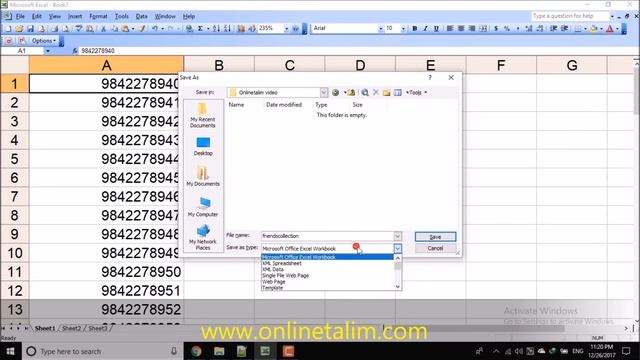Open the font size 10 dropdown
Image resolution: width=640 pixels, height=360 pixels.
tap(403, 29)
